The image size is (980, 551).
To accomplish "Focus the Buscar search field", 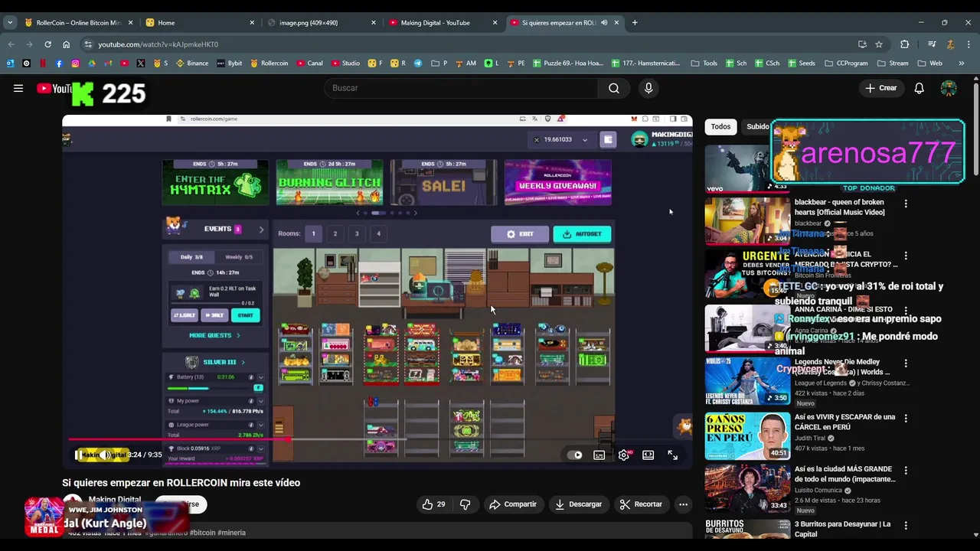I will coord(462,88).
